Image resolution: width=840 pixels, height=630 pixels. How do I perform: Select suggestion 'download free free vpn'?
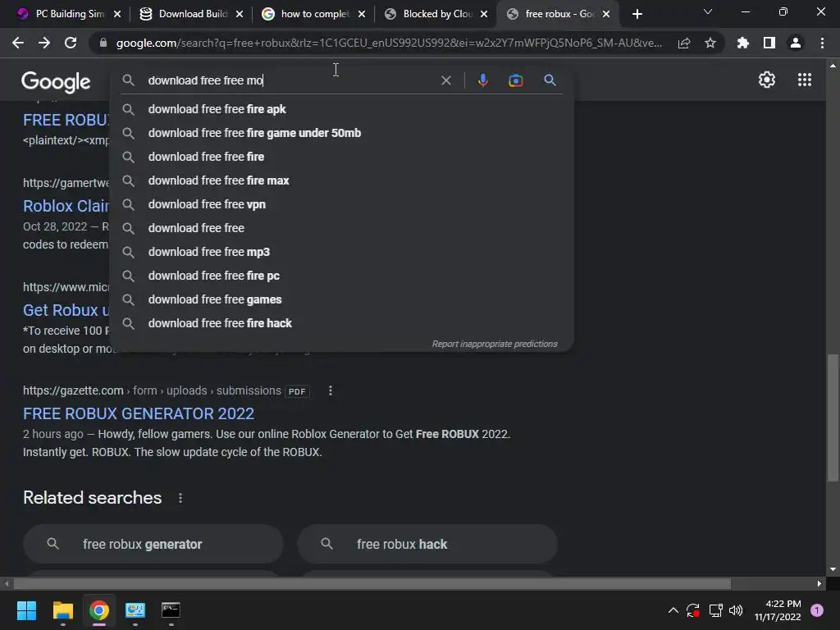341,204
